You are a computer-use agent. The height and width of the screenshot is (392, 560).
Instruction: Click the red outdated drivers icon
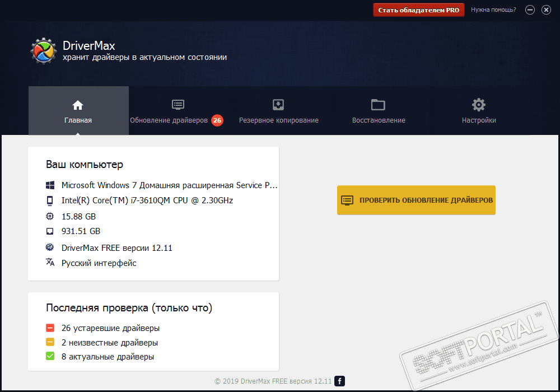point(50,328)
